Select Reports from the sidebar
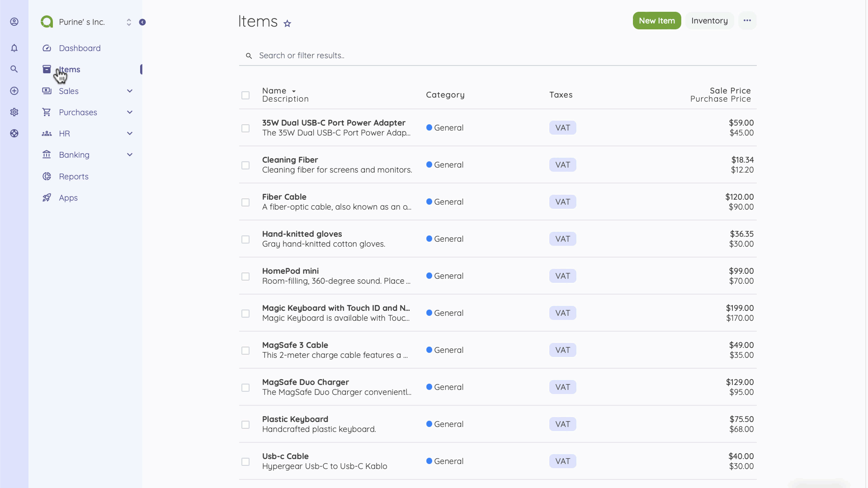868x488 pixels. coord(74,176)
